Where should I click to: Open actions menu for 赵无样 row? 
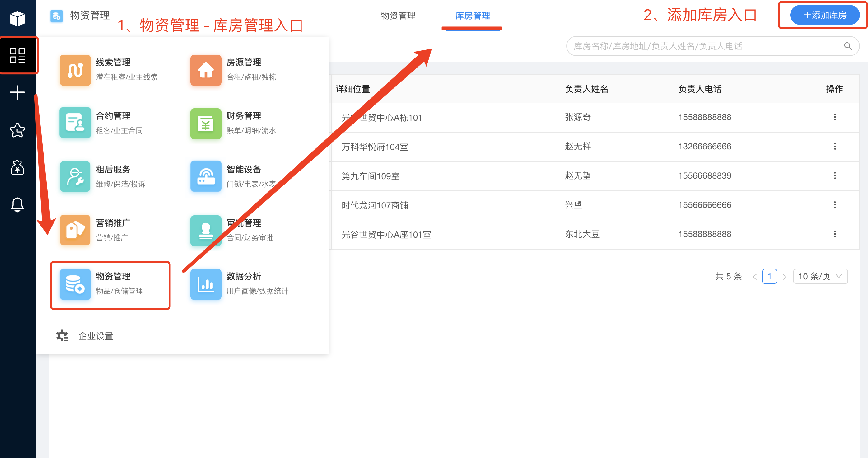click(x=835, y=146)
